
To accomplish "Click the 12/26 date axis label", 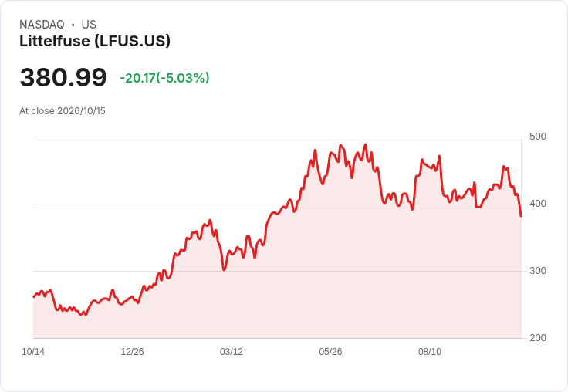I will tap(132, 352).
